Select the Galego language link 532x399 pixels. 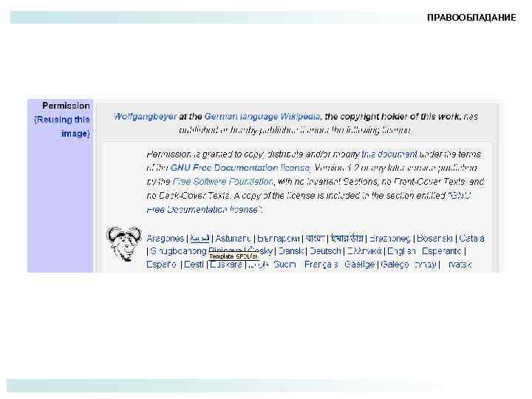click(x=395, y=265)
